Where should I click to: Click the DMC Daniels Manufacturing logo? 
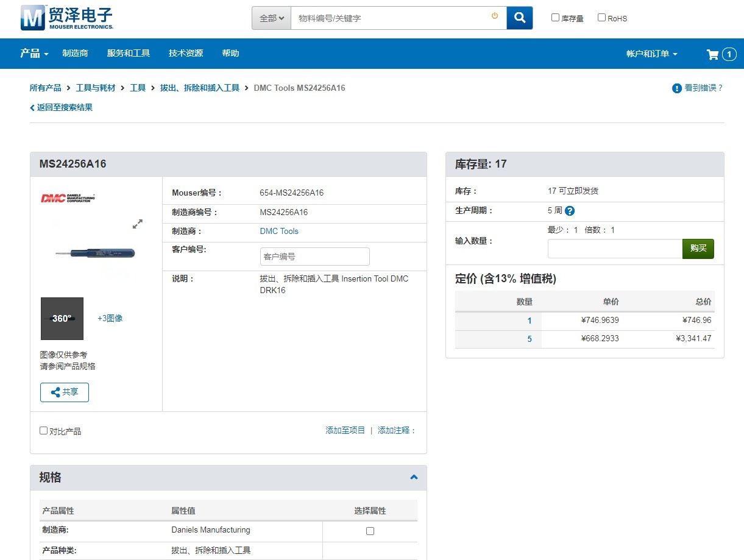68,198
